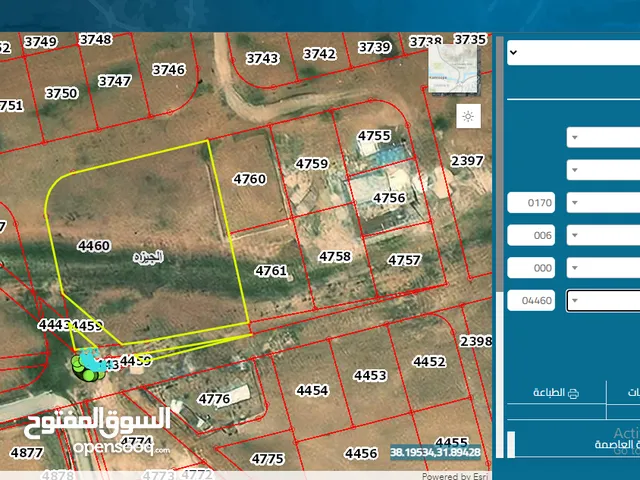The height and width of the screenshot is (480, 640).
Task: Click the printer icon beside الطباعة
Action: pos(573,393)
